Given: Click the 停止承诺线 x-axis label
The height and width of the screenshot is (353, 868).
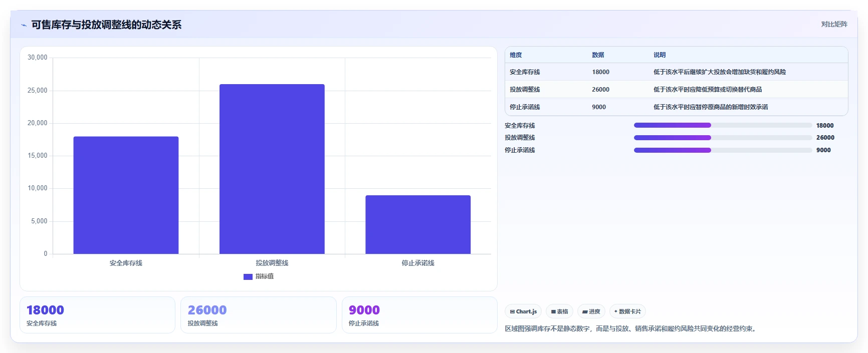Looking at the screenshot, I should [418, 263].
